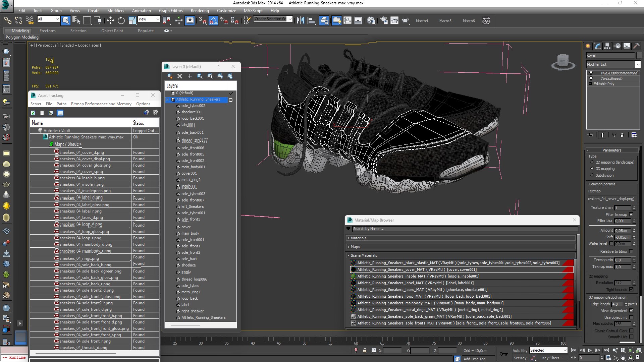Collapse the Athletic_Running_Sneakers layer tree

(168, 100)
